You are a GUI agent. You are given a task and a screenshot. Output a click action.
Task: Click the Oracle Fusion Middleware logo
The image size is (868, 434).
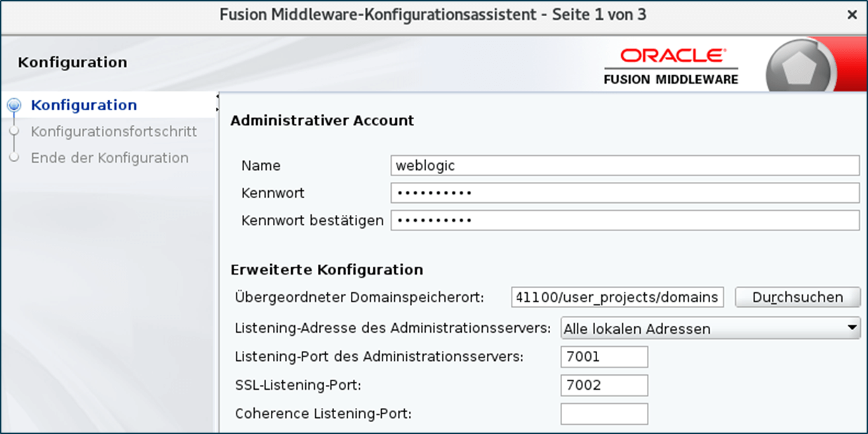point(672,67)
